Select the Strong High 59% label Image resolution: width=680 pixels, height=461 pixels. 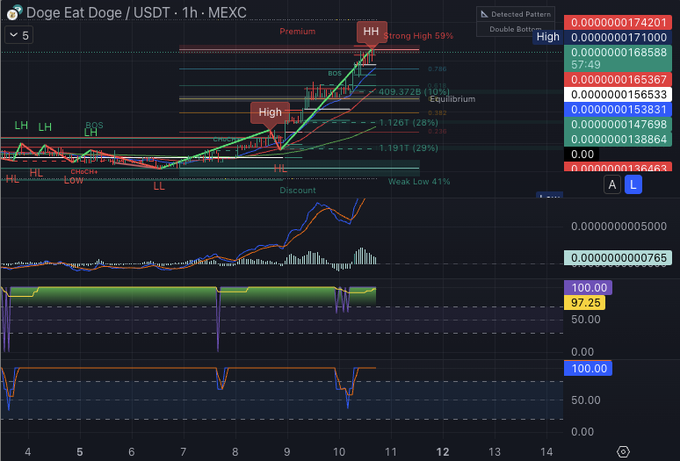pos(418,36)
